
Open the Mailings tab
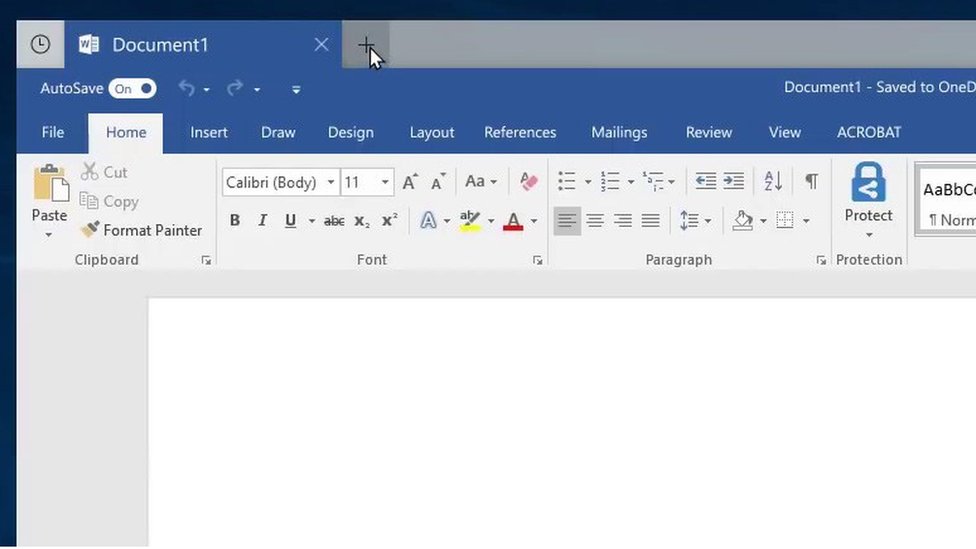point(619,133)
